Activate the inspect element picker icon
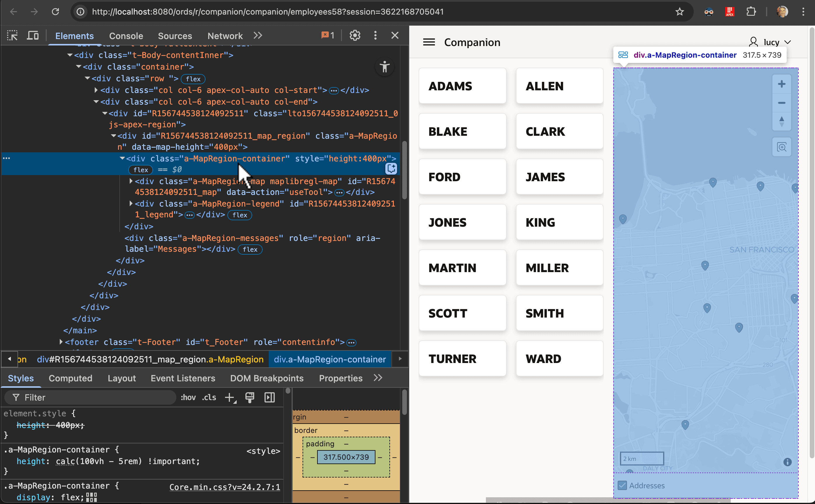 pos(12,35)
